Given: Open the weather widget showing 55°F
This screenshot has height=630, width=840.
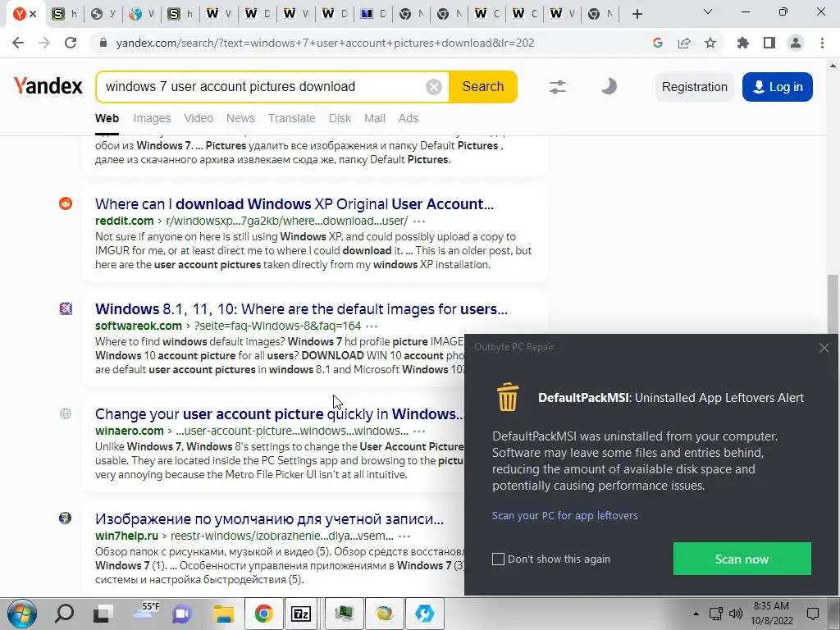Looking at the screenshot, I should [145, 612].
